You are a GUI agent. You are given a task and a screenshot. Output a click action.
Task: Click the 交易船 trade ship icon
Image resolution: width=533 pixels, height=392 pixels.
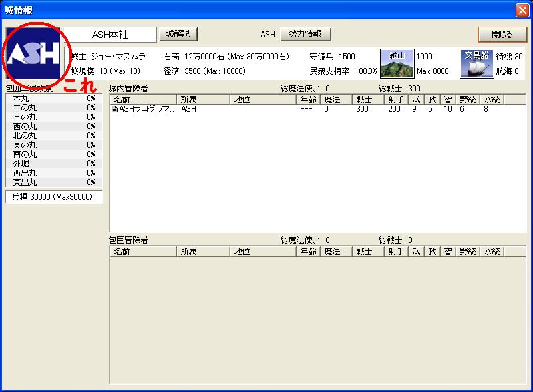(476, 63)
